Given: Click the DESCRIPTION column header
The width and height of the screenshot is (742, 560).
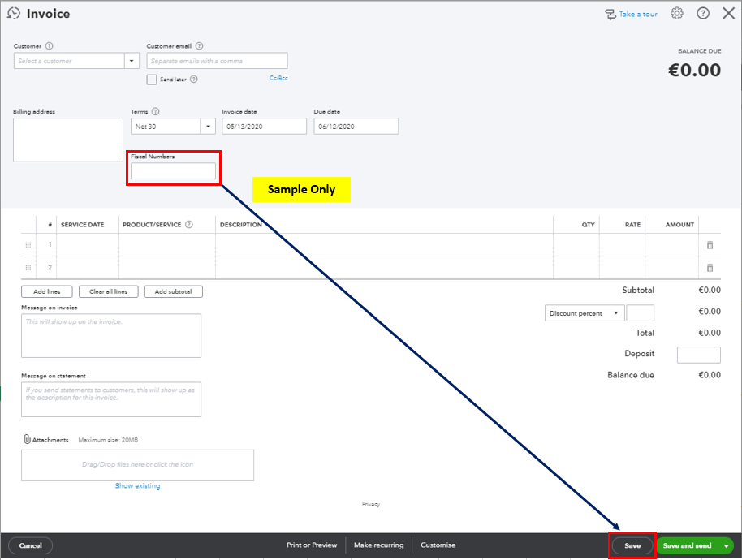Looking at the screenshot, I should [x=241, y=225].
